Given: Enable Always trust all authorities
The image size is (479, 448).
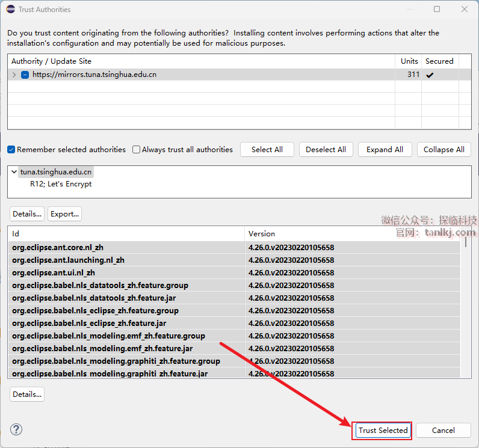Looking at the screenshot, I should (x=137, y=150).
